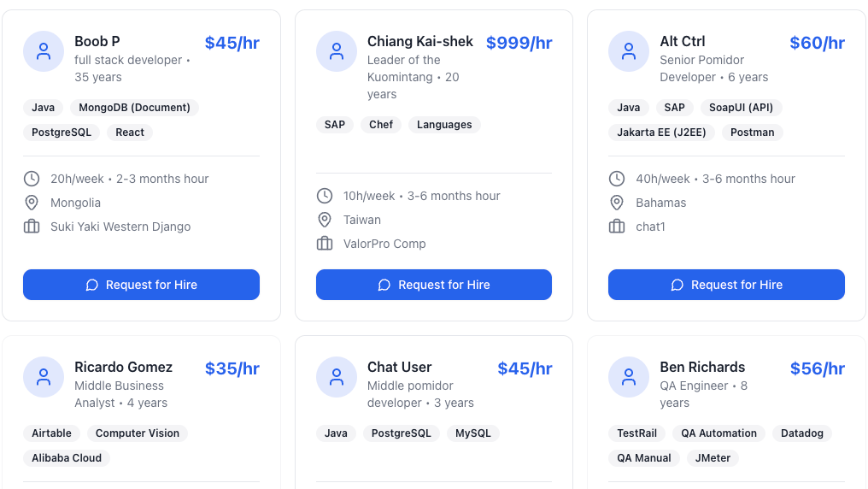Click the briefcase icon beside ValorPro Comp
The width and height of the screenshot is (868, 489).
point(325,244)
